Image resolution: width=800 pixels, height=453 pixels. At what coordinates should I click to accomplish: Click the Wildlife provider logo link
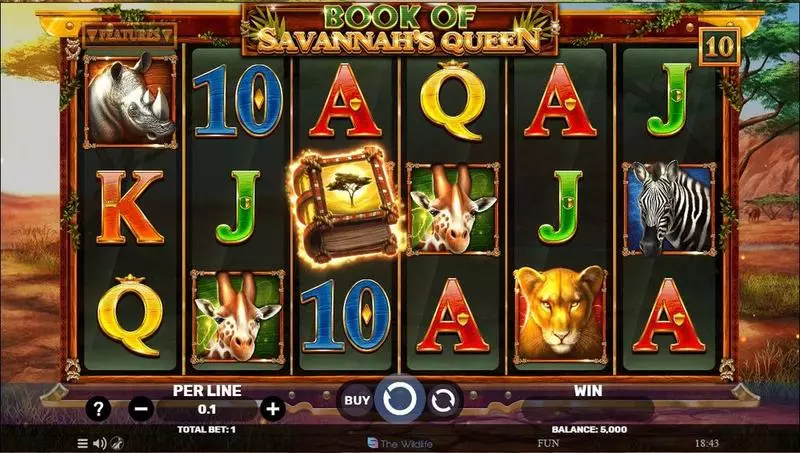pyautogui.click(x=400, y=443)
